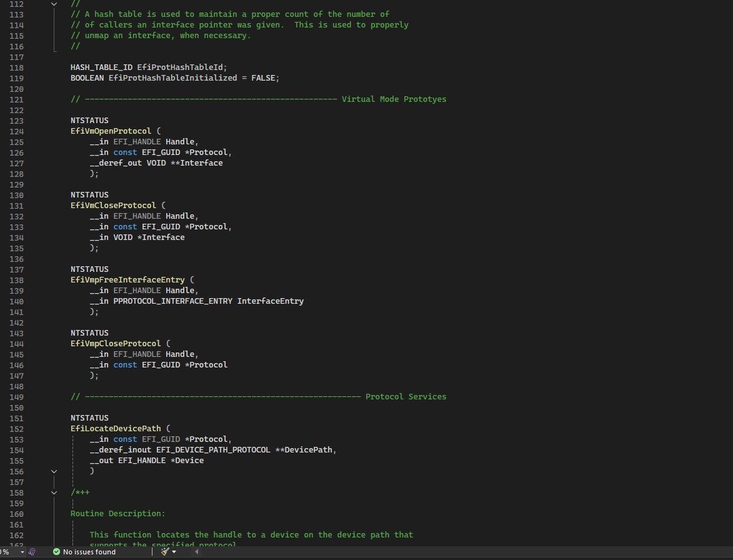
Task: Collapse the Routine Description comment at line 158
Action: point(54,492)
